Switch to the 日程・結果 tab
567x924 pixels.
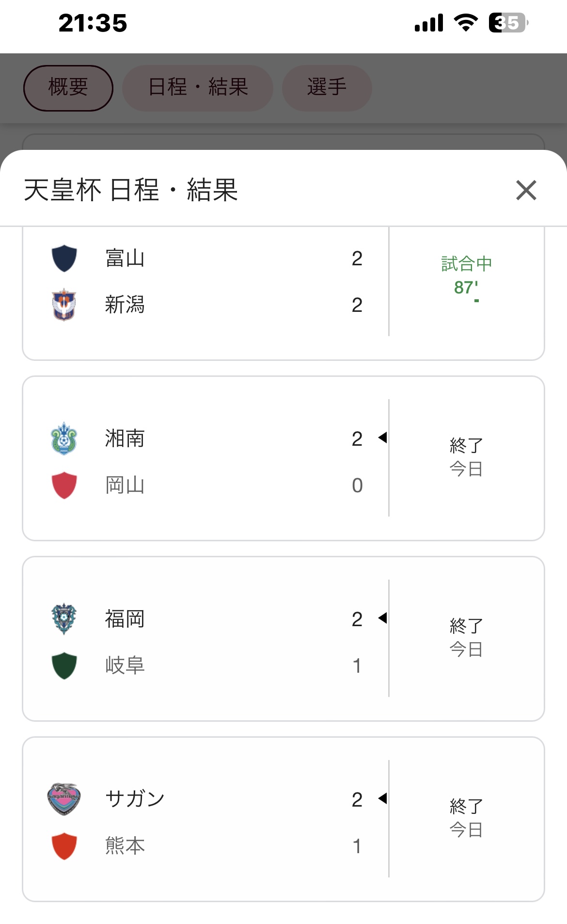(198, 88)
